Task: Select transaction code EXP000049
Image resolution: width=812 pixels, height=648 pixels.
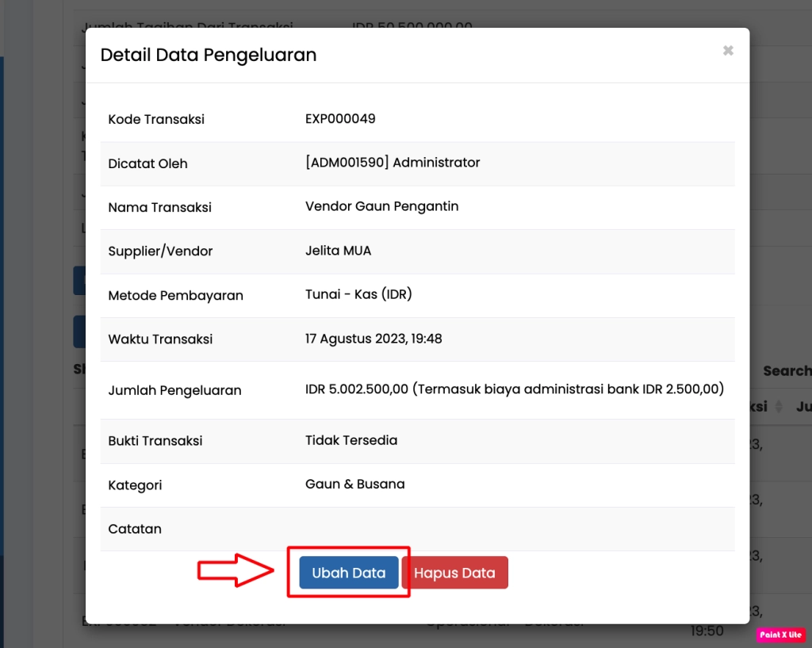Action: 340,119
